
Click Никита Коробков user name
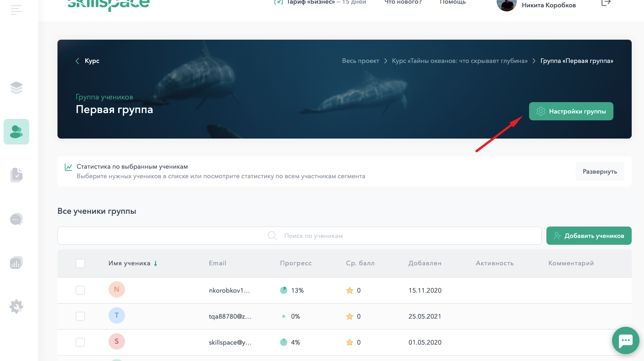coord(549,5)
